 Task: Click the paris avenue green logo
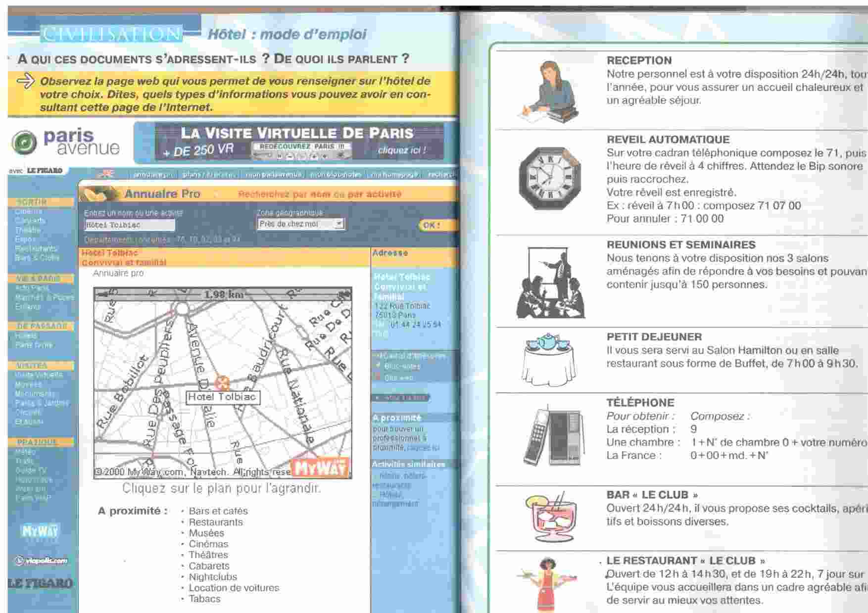coord(23,142)
